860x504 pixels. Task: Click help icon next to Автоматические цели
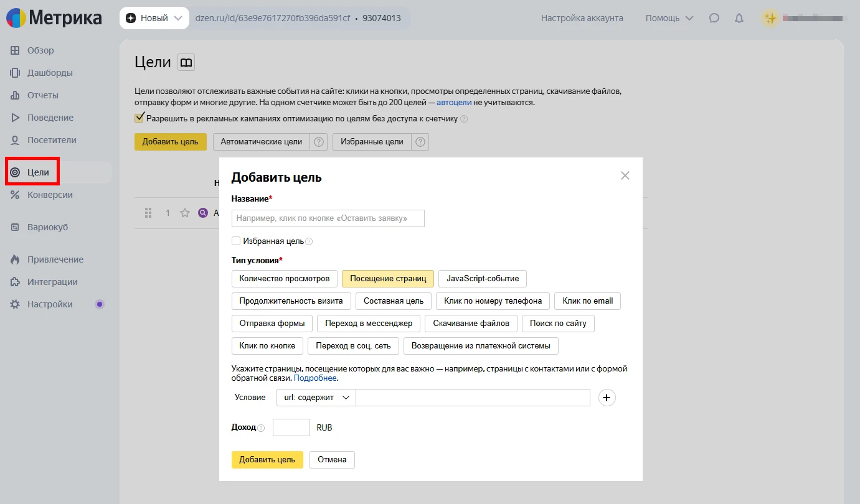coord(319,142)
